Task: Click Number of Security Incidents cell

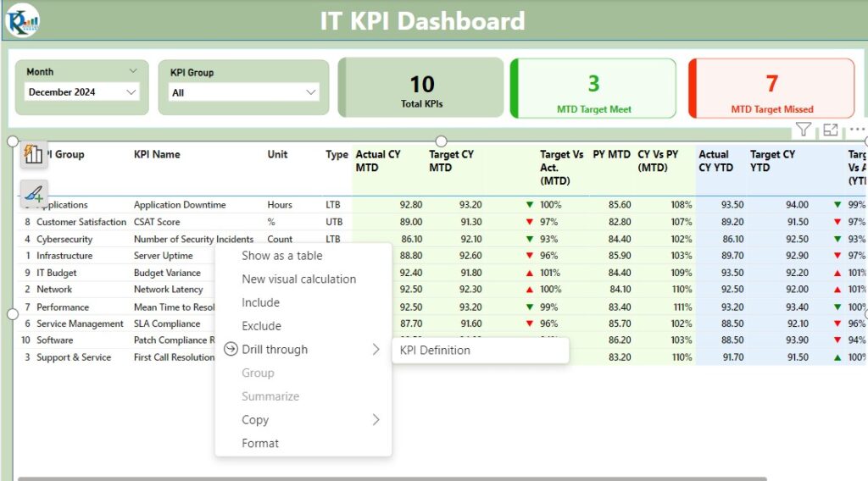Action: (x=194, y=239)
